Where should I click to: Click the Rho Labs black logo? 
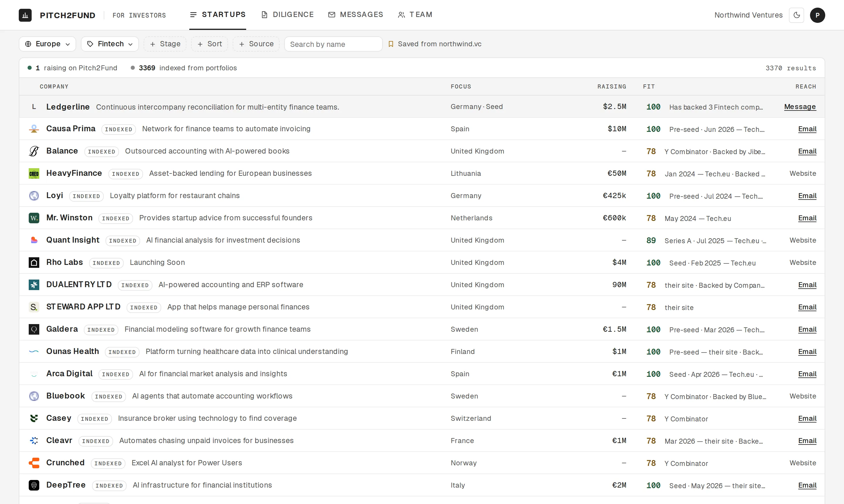pyautogui.click(x=34, y=263)
